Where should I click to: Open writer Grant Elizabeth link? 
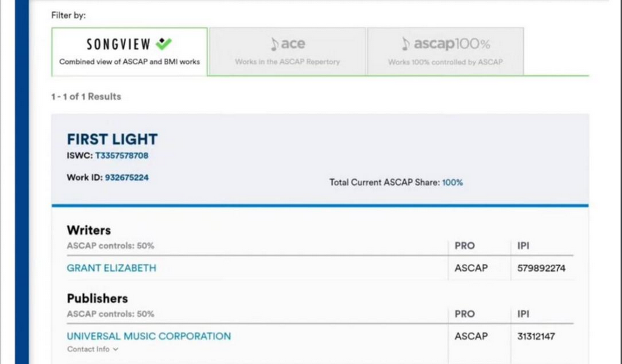click(x=111, y=268)
